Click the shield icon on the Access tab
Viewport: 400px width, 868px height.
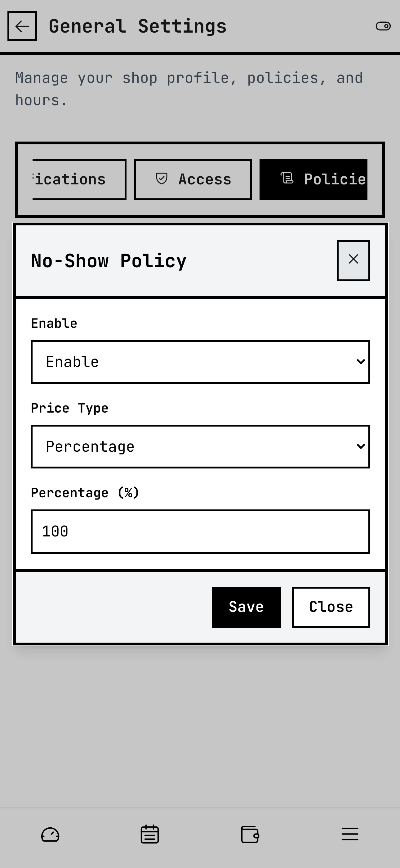162,179
